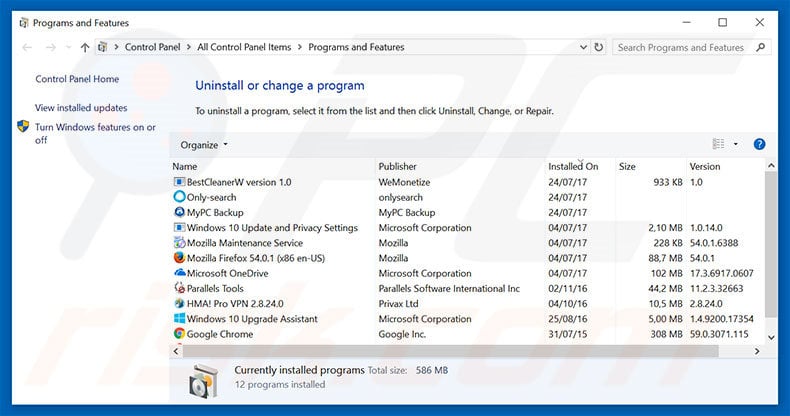
Task: Select Parallels Tools program name
Action: tap(215, 289)
